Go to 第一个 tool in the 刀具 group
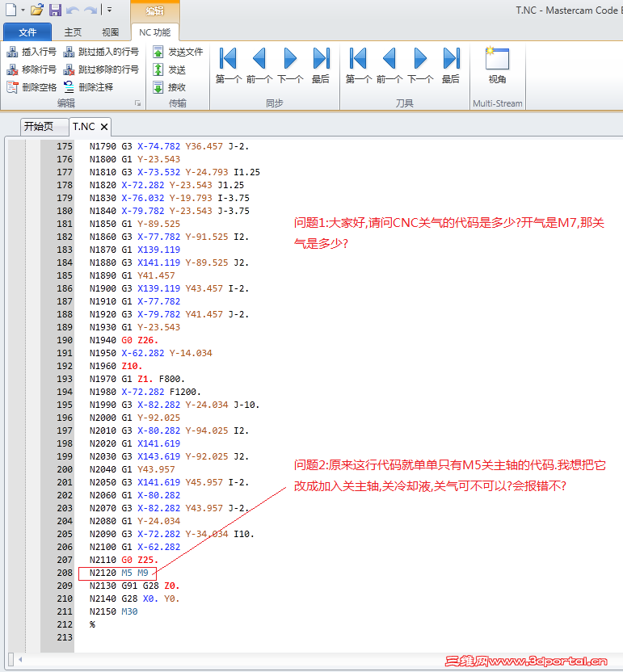This screenshot has width=623, height=672. tap(359, 65)
